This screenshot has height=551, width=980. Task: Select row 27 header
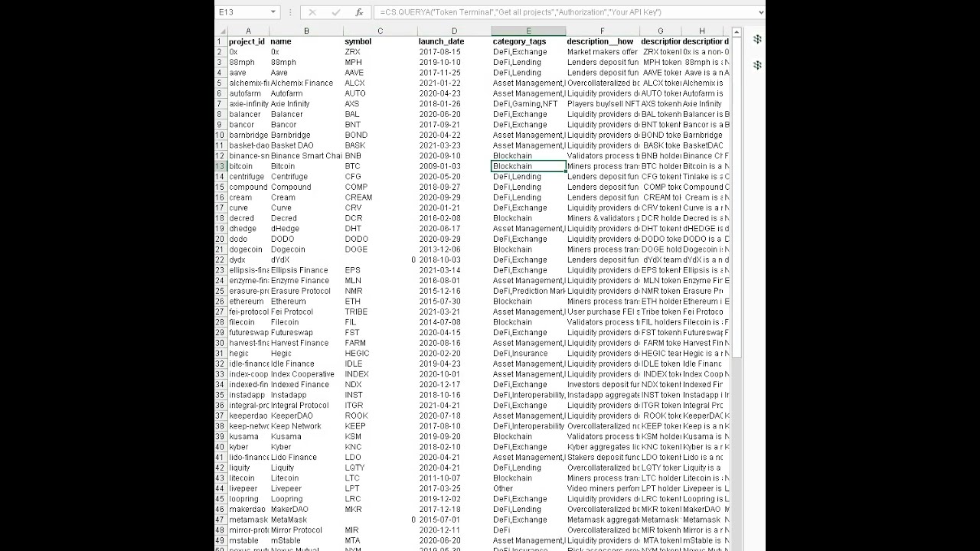[x=220, y=311]
